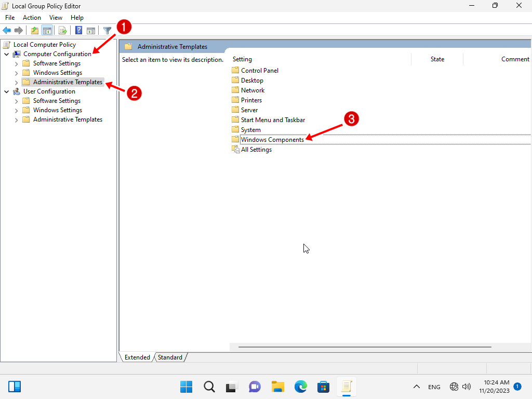This screenshot has height=399, width=532.
Task: Click the Filter funnel toolbar icon
Action: coord(107,31)
